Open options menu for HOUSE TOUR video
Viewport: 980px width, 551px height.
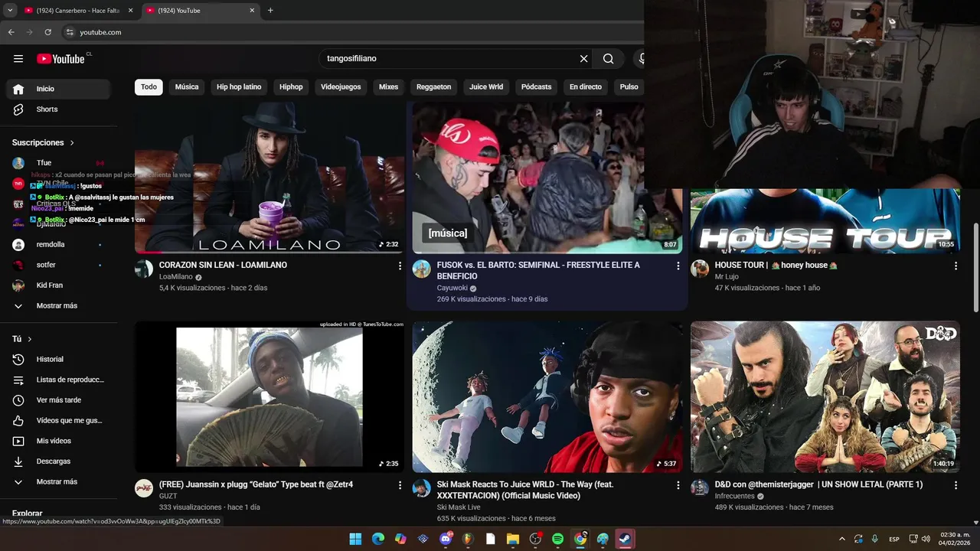(x=955, y=266)
